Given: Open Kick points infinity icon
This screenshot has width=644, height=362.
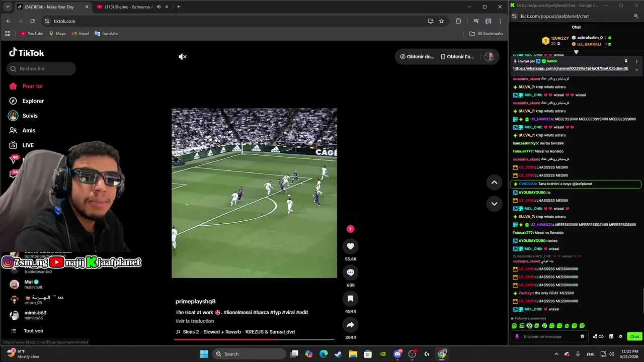Looking at the screenshot, I should 598,337.
